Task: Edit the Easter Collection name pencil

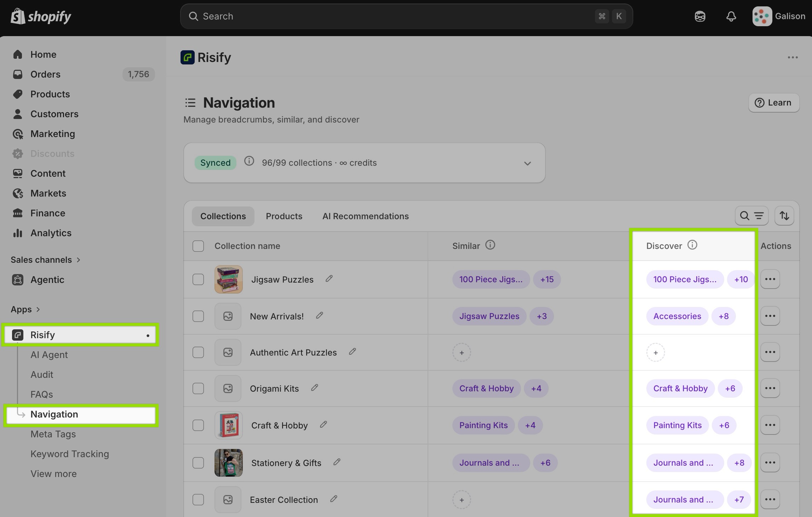Action: (x=334, y=499)
